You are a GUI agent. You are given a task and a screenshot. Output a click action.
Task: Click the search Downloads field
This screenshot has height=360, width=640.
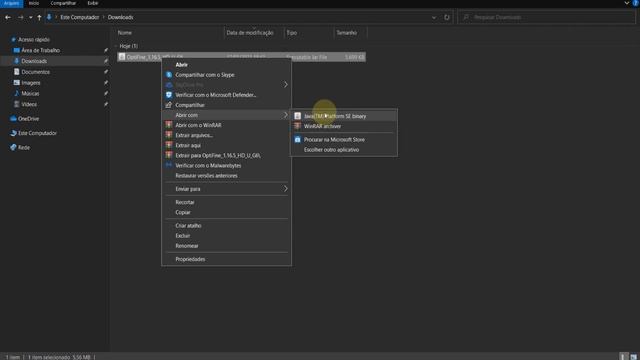[547, 18]
